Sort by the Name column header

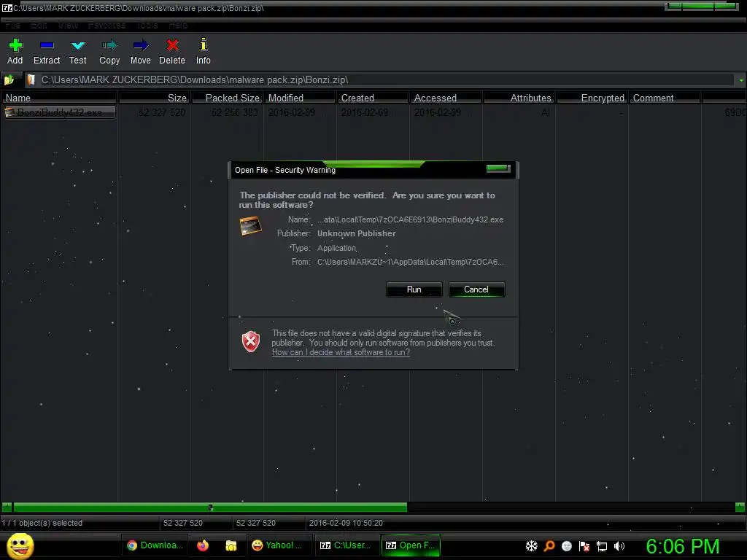click(x=58, y=98)
